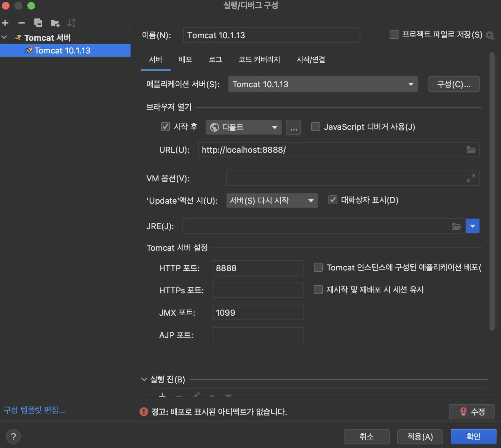
Task: Expand the VM options field editor
Action: point(471,178)
